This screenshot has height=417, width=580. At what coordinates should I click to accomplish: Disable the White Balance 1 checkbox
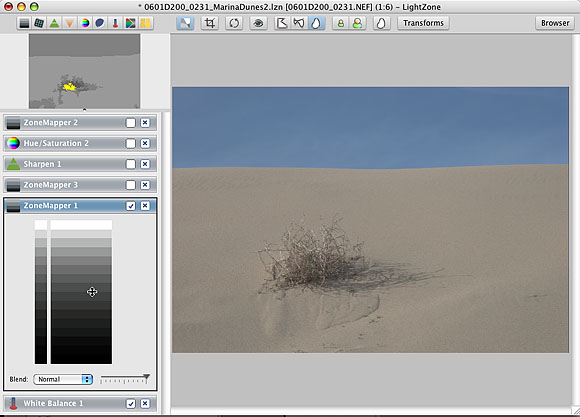tap(131, 404)
